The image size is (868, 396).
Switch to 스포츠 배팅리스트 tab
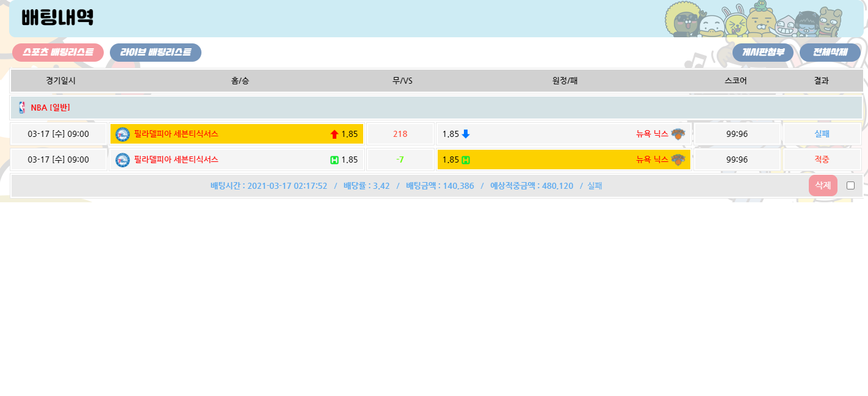tap(58, 53)
